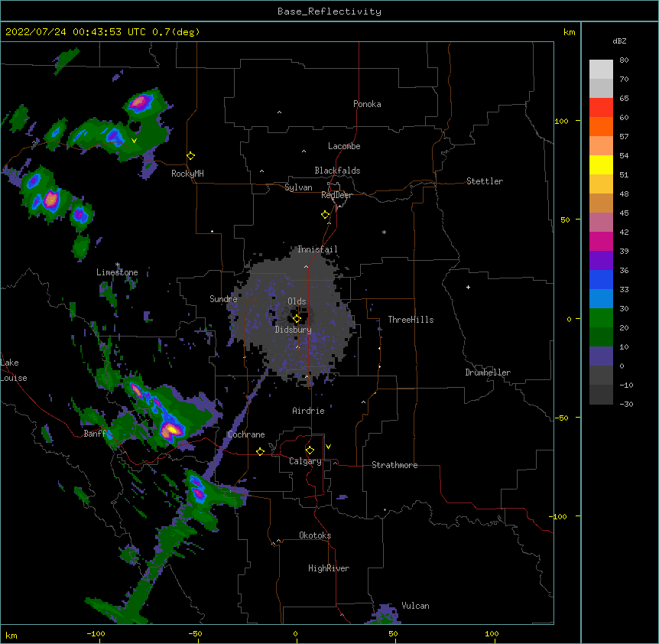
Task: Click the Okotoks city label
Action: (x=315, y=535)
